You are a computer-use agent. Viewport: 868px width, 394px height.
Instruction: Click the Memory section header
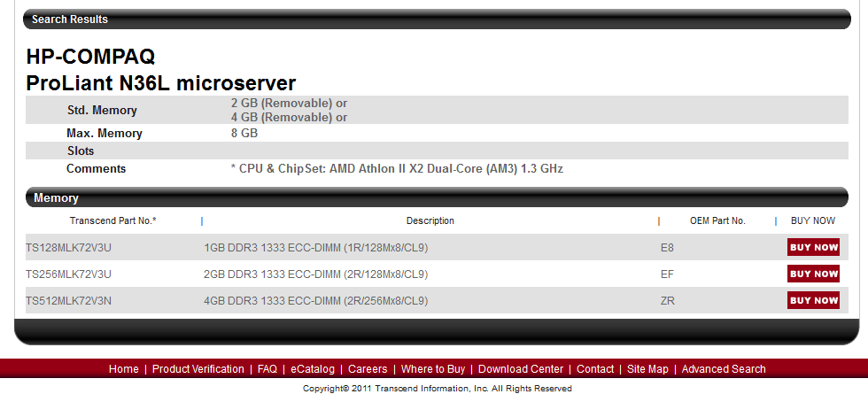pyautogui.click(x=437, y=197)
